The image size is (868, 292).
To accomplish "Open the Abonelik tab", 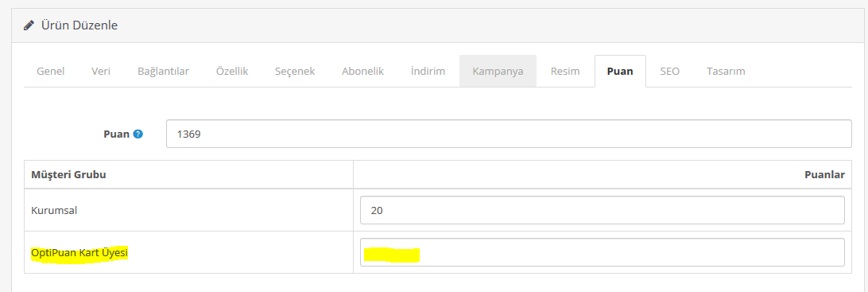I will (x=362, y=72).
